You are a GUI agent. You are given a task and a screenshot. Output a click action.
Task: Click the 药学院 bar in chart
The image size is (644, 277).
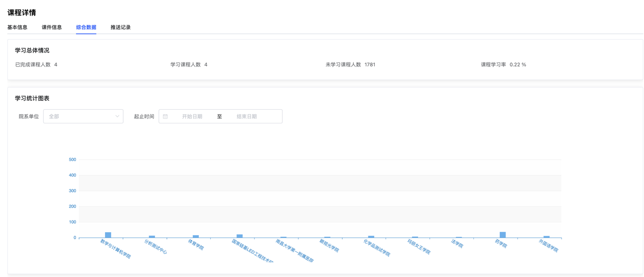503,235
